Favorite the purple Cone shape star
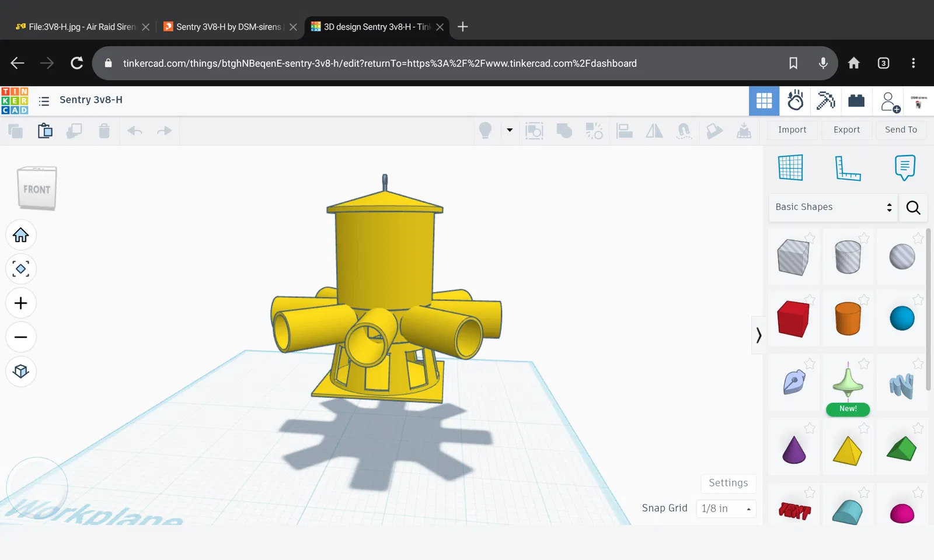This screenshot has width=934, height=560. pos(810,428)
